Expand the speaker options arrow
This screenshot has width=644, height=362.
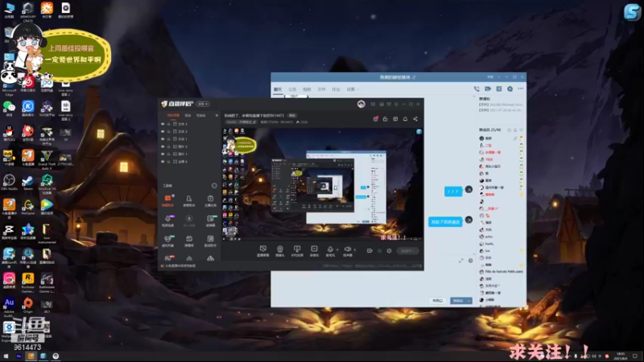(355, 249)
